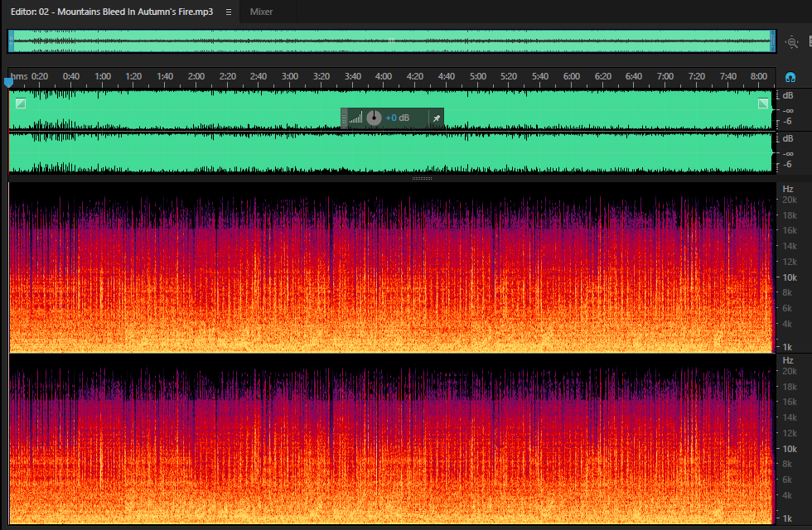Click the center grip of the overview navigator

[391, 41]
